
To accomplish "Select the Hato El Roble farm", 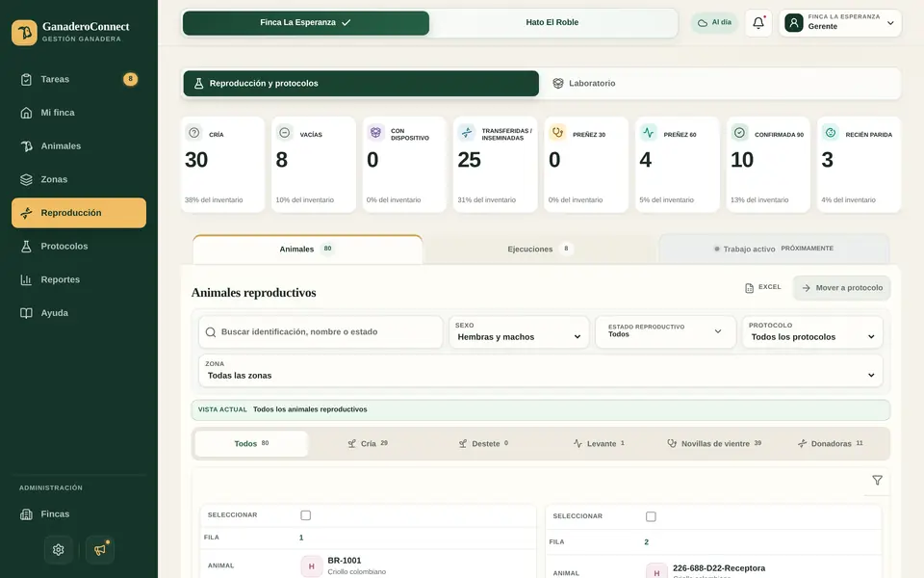I will (552, 22).
